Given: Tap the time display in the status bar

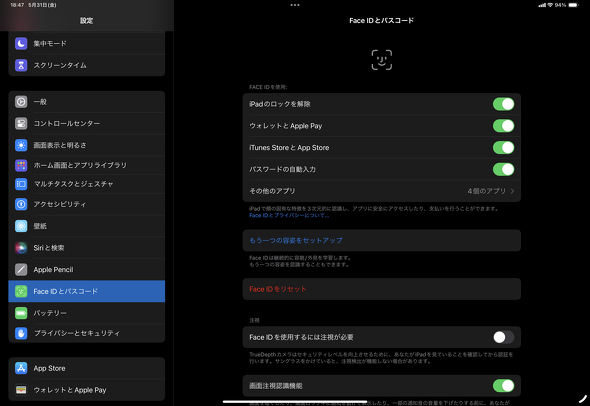Looking at the screenshot, I should click(17, 5).
